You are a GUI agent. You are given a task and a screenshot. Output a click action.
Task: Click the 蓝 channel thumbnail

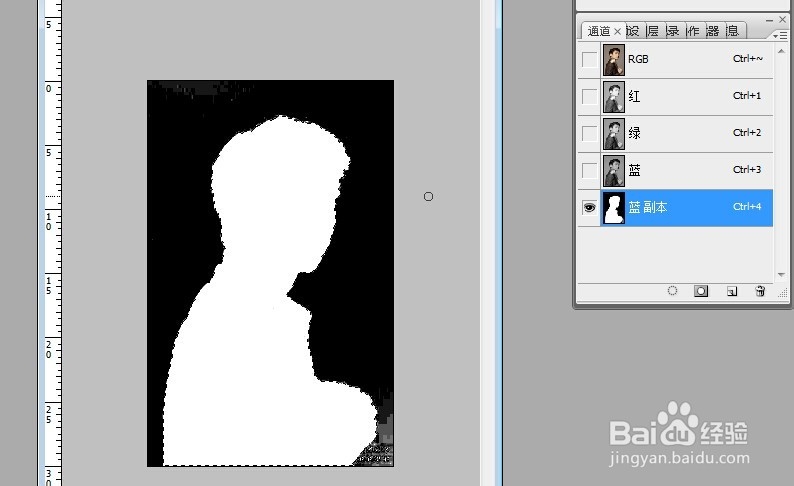pos(614,171)
